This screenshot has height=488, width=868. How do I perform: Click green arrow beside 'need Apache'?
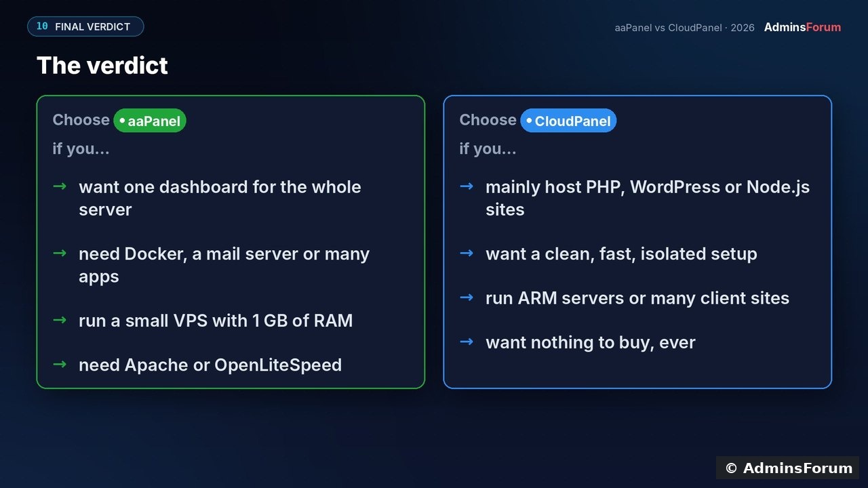(60, 364)
